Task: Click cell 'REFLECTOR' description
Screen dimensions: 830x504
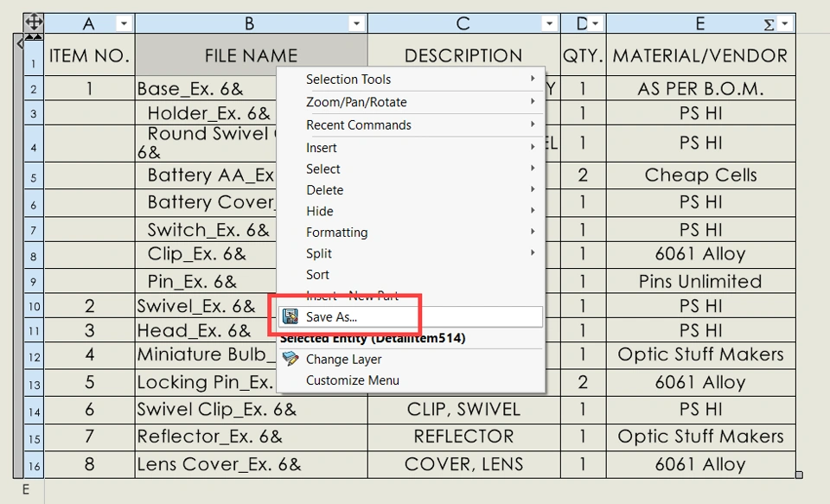Action: point(463,437)
